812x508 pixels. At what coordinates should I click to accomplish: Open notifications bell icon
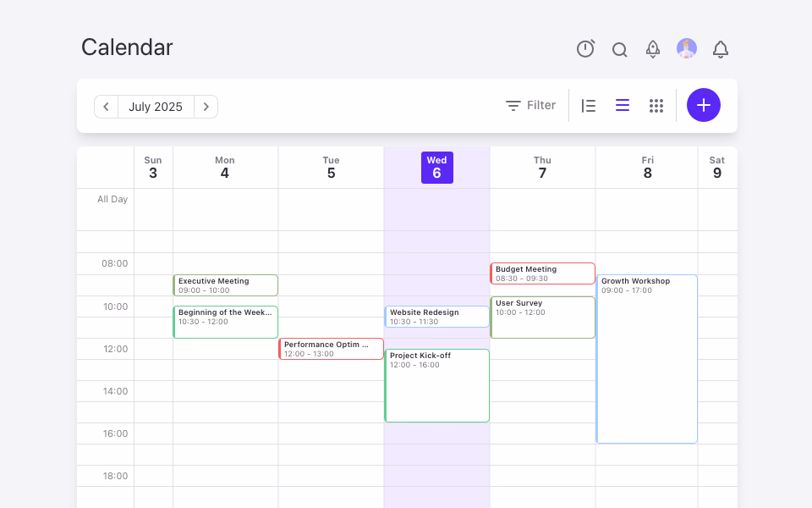click(721, 49)
